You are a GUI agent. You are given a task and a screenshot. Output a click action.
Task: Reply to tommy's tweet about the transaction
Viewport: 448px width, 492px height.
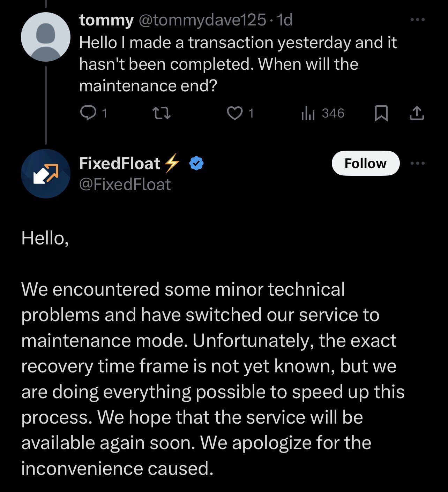(x=89, y=112)
